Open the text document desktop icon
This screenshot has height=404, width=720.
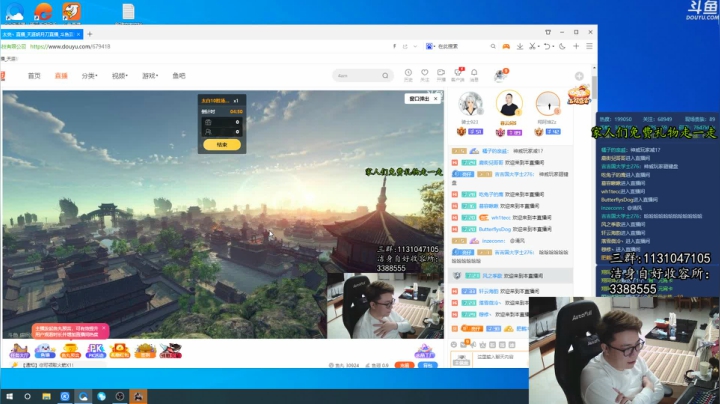coord(129,12)
